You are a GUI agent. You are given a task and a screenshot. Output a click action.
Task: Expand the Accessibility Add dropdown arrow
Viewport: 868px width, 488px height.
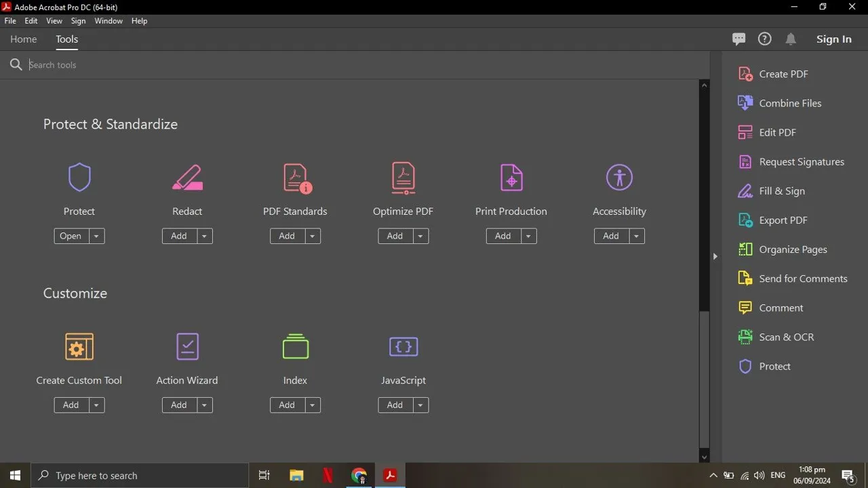pos(636,236)
